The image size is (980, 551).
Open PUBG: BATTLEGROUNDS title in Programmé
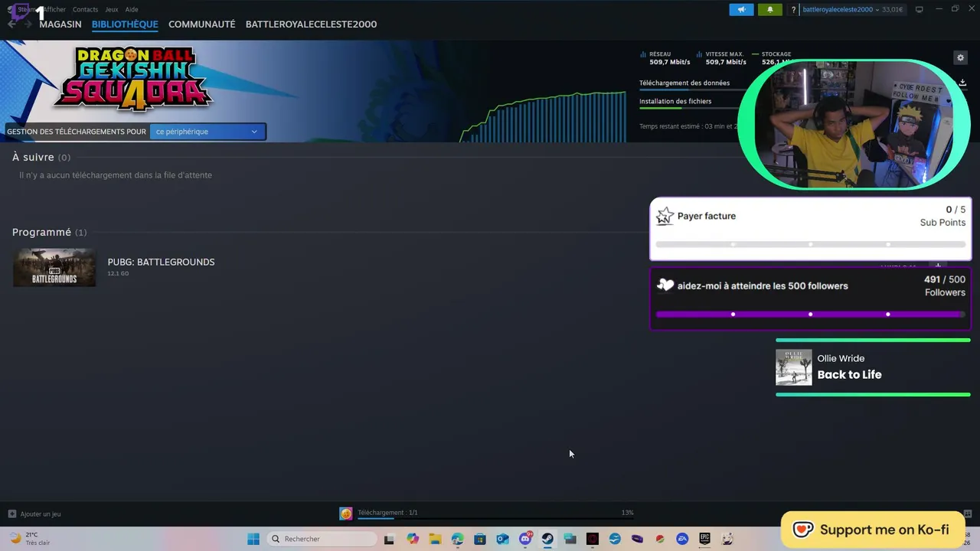coord(161,262)
